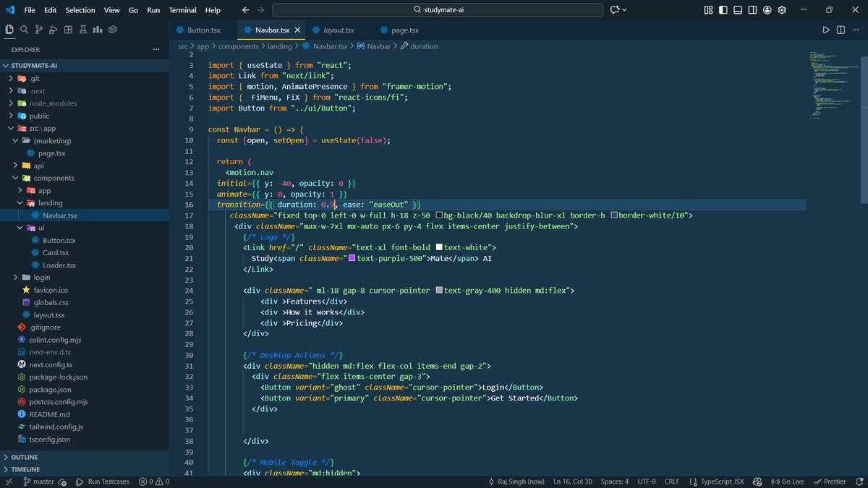
Task: Switch to the page.tsx tab
Action: pos(405,30)
